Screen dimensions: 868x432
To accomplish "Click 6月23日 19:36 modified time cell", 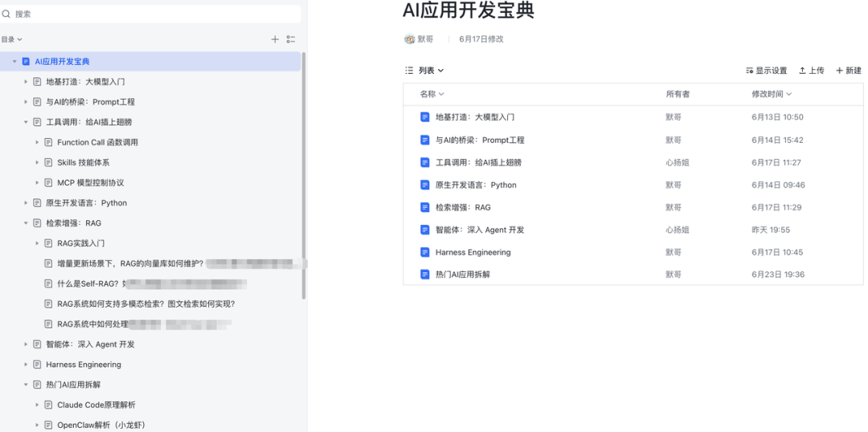I will tap(778, 275).
